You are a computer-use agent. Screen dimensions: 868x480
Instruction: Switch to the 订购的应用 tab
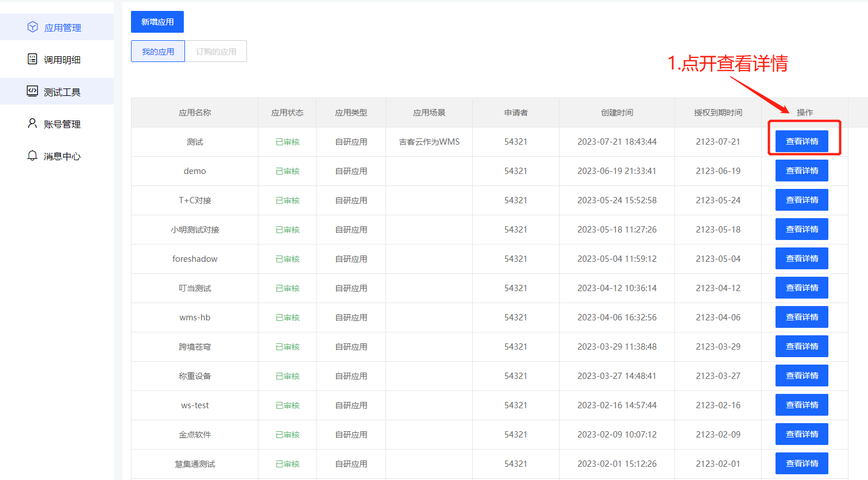[x=216, y=51]
